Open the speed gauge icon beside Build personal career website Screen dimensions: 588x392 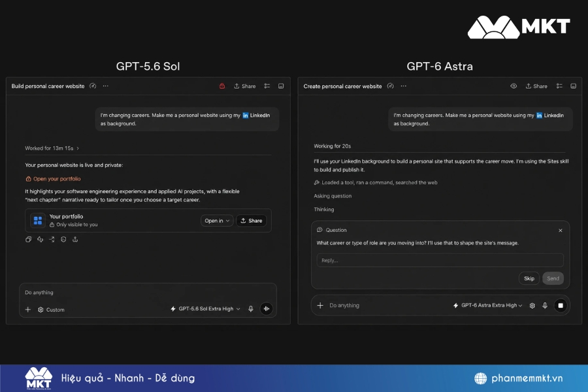[93, 86]
